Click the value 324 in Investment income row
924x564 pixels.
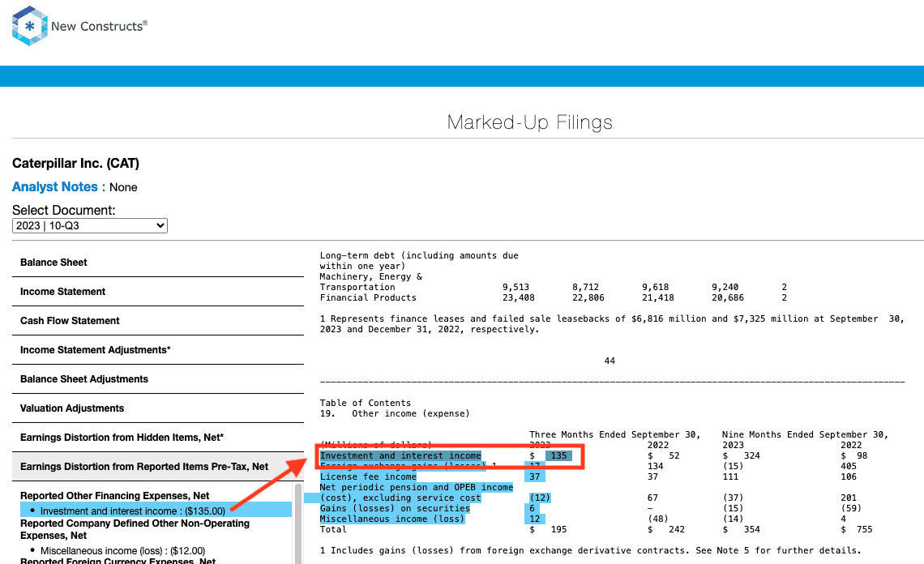click(x=752, y=455)
